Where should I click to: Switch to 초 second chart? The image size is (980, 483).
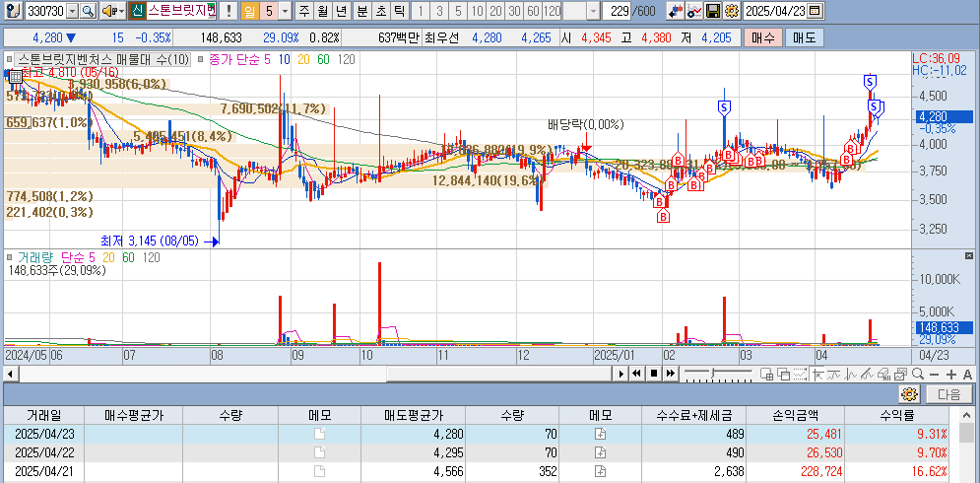(380, 11)
